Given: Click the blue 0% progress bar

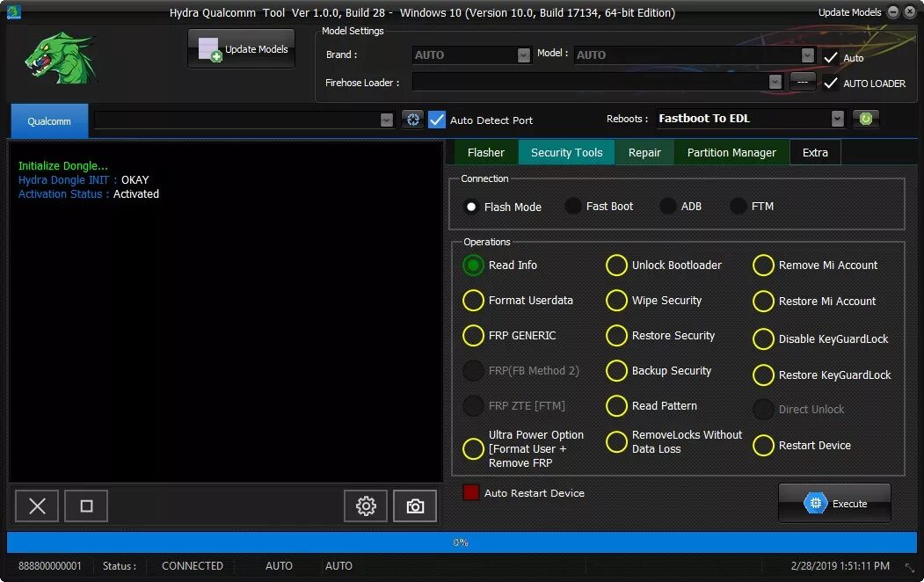Looking at the screenshot, I should coord(462,542).
